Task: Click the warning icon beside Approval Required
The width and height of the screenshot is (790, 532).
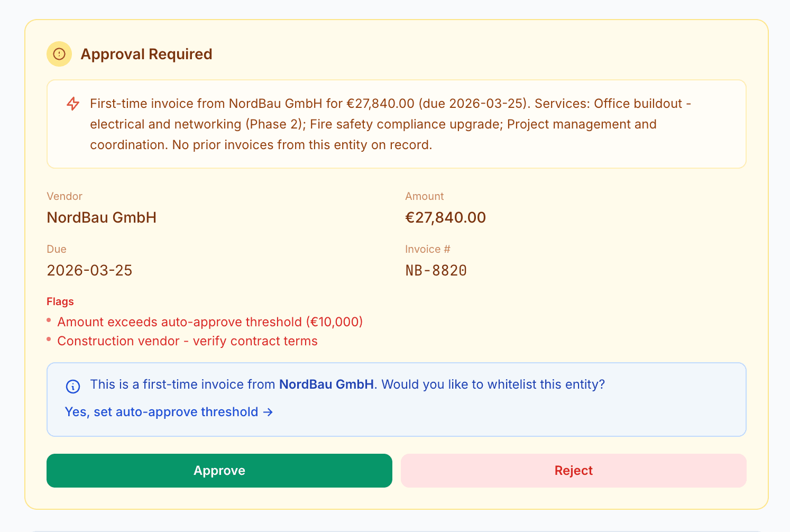Action: point(59,54)
